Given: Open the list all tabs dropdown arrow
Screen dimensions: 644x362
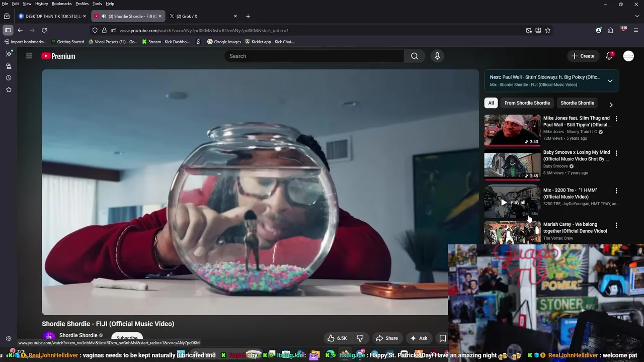Looking at the screenshot, I should click(x=637, y=16).
